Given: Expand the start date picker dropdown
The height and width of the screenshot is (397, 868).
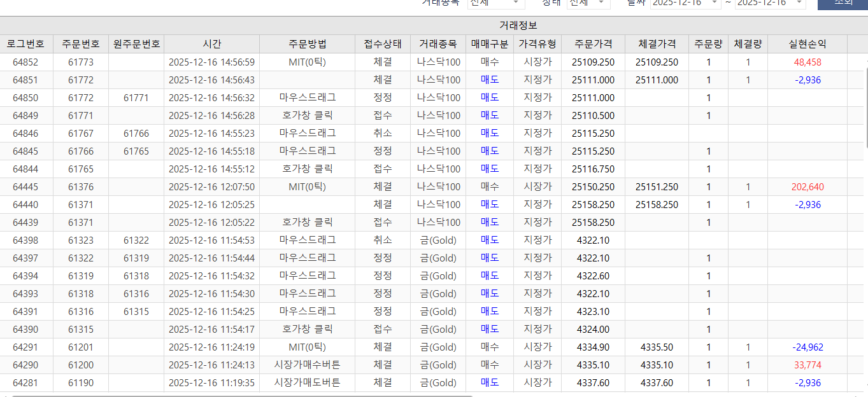Looking at the screenshot, I should (715, 3).
